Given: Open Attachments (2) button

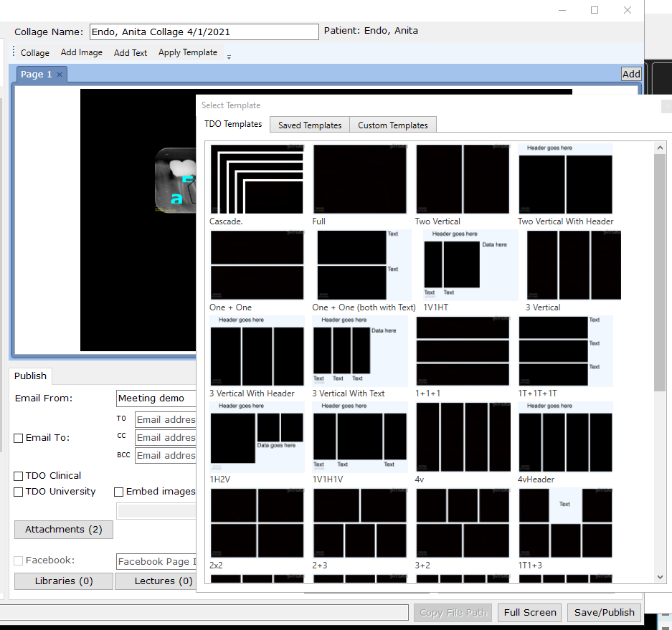Looking at the screenshot, I should (x=64, y=530).
